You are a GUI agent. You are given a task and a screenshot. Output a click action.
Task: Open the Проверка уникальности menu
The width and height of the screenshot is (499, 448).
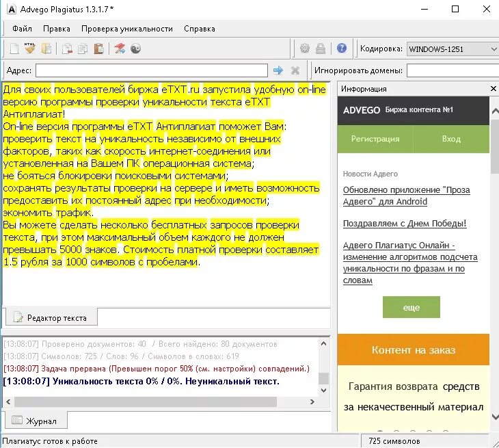127,29
